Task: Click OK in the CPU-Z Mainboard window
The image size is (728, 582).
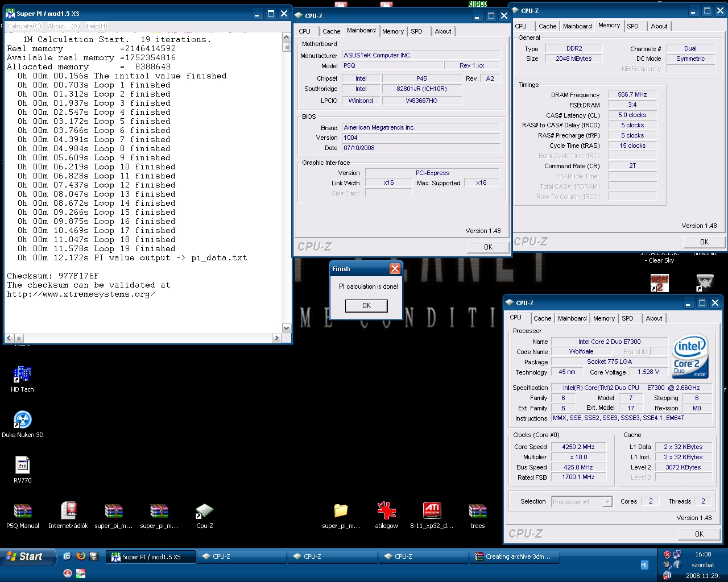Action: [x=488, y=247]
